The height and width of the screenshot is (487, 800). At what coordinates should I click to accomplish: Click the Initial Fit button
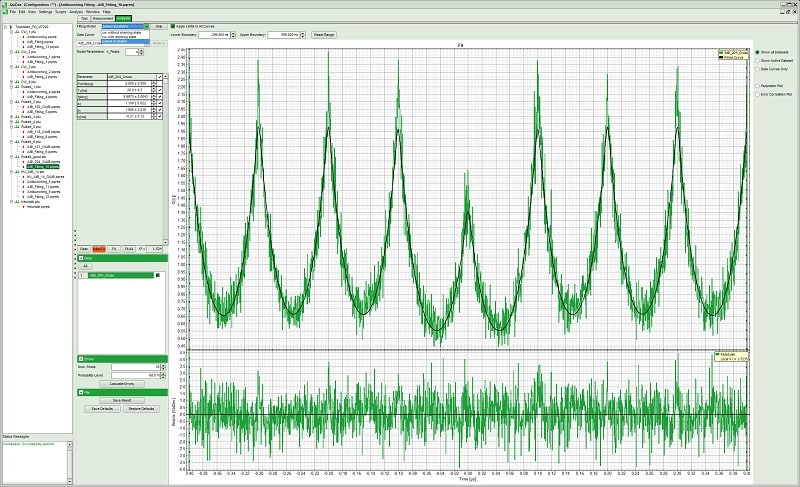(x=99, y=248)
